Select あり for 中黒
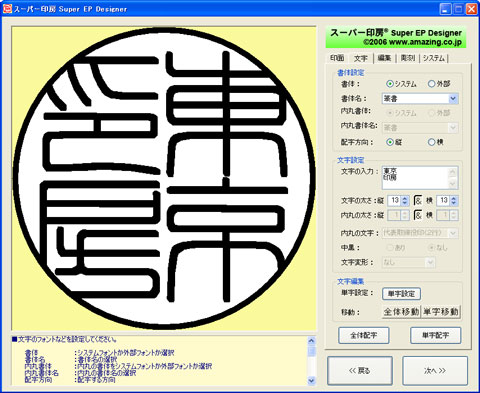Screen dimensions: 480x393 click(x=390, y=248)
